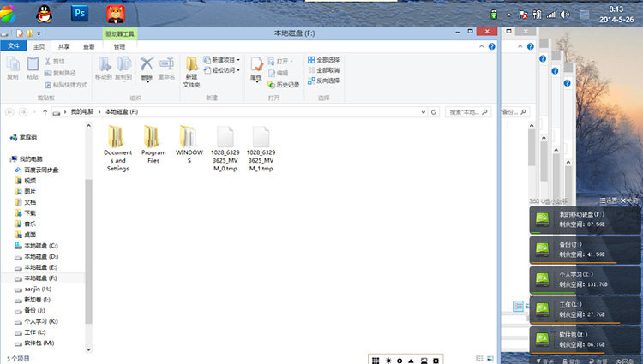Click the Rename (重命名) icon

166,68
